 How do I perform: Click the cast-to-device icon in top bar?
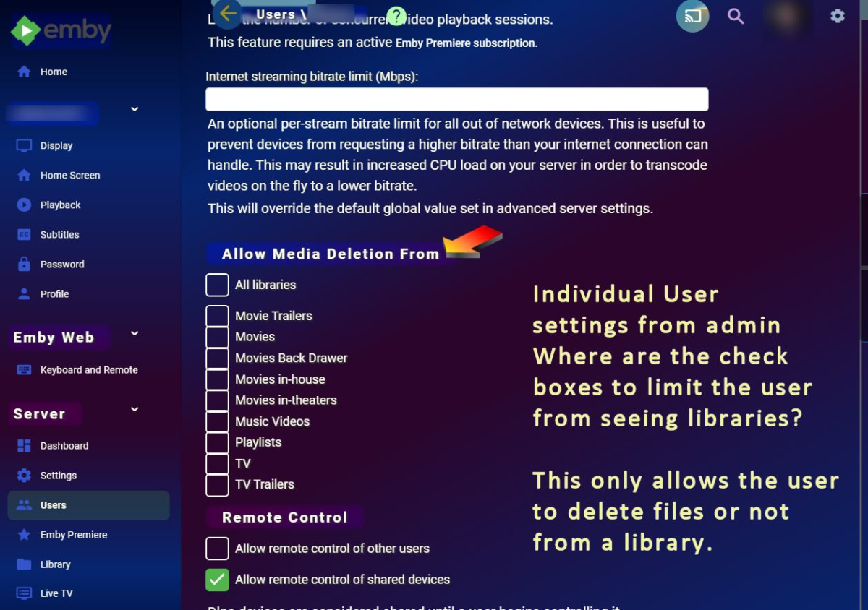click(692, 16)
